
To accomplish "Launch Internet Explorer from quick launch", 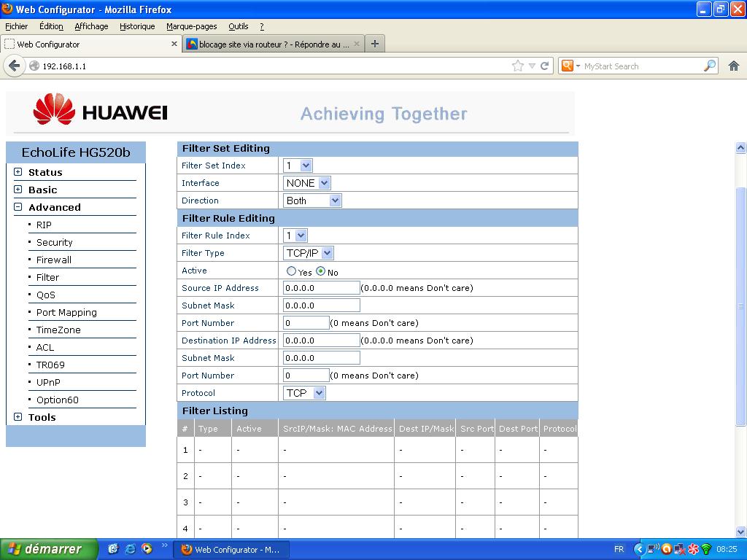I will click(130, 548).
